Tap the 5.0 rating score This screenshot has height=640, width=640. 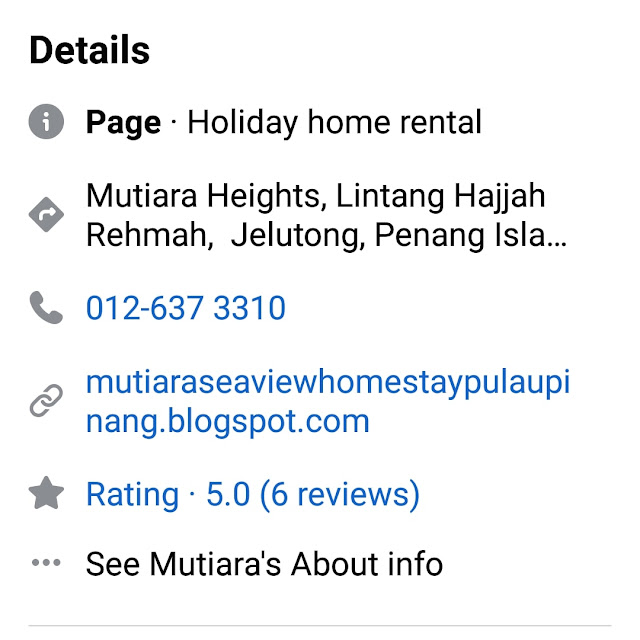click(x=228, y=494)
